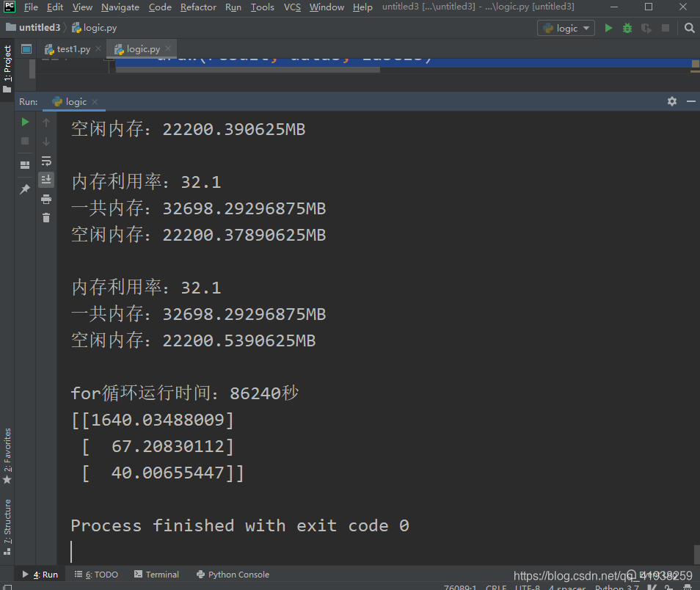Screen dimensions: 700x590
Task: Open the Code menu
Action: 160,7
